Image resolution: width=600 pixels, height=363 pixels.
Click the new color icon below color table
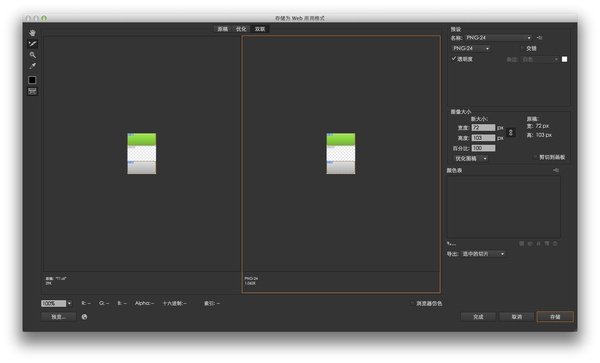[547, 244]
